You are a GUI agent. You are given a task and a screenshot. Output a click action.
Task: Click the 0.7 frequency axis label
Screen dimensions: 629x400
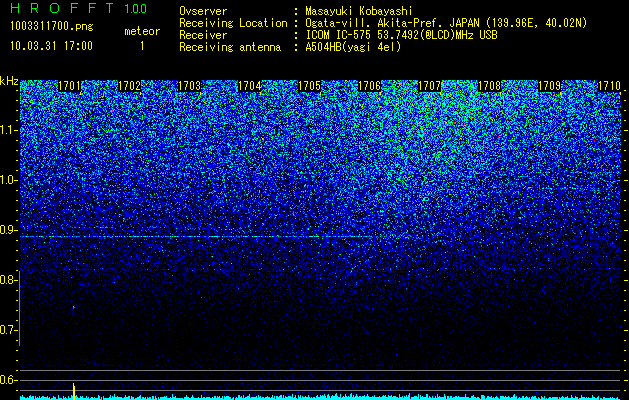pyautogui.click(x=8, y=330)
